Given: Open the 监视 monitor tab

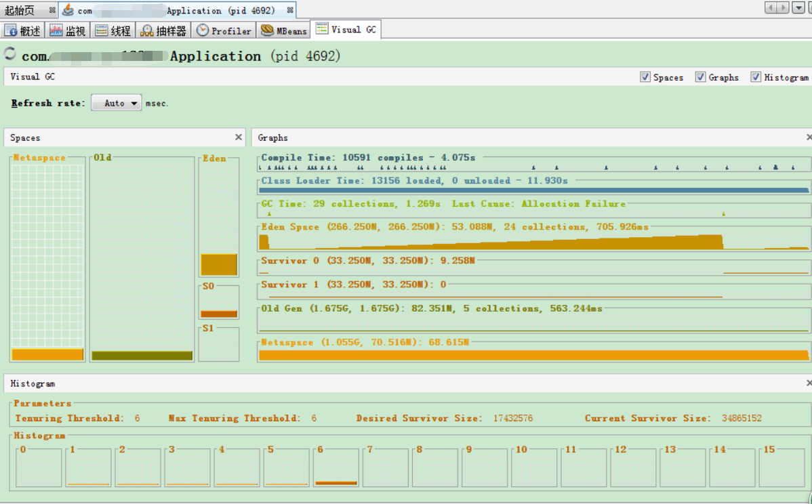Looking at the screenshot, I should [x=67, y=30].
